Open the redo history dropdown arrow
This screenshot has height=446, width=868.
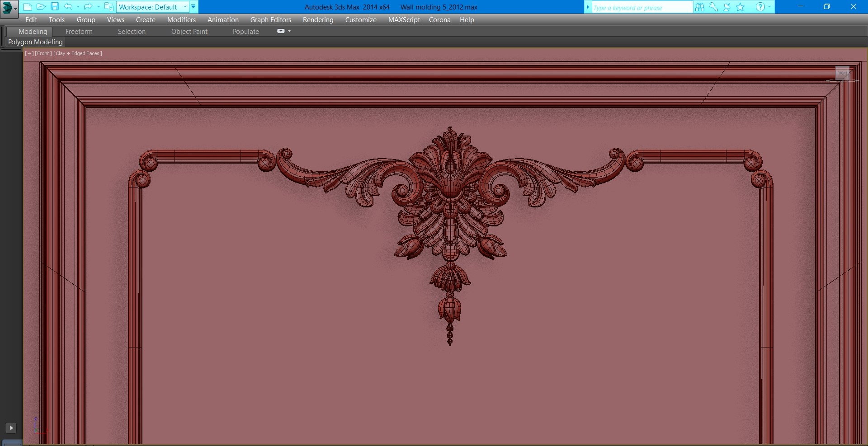[x=98, y=7]
